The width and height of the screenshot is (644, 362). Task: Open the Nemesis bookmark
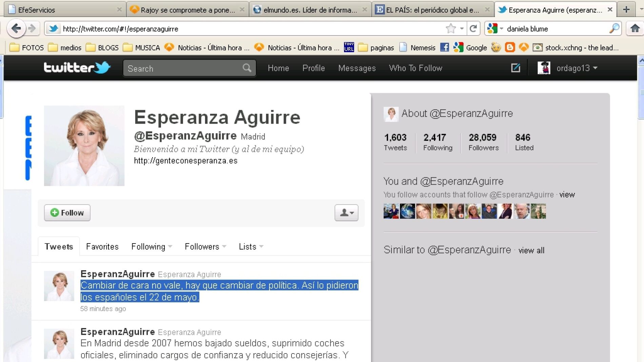[x=417, y=47]
